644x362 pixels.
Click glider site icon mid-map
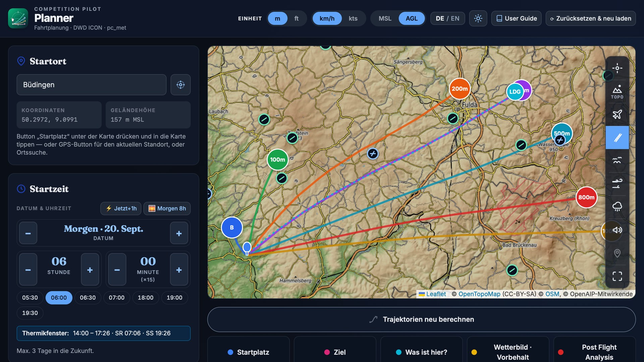click(x=373, y=154)
